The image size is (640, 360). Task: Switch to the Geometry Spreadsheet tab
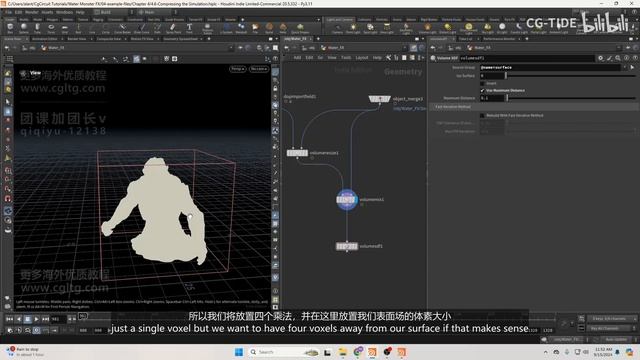pos(180,39)
